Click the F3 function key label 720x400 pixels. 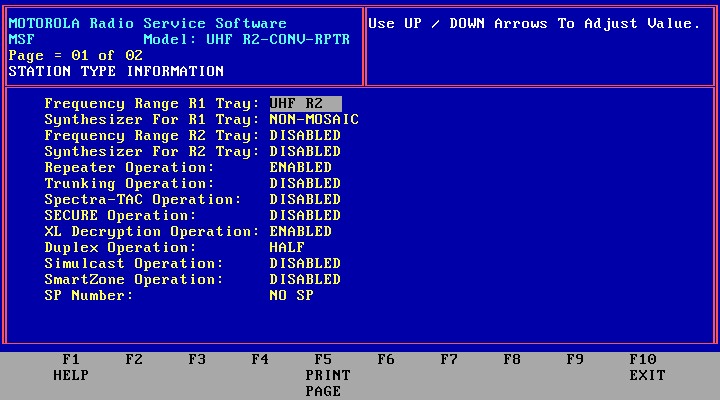(197, 359)
